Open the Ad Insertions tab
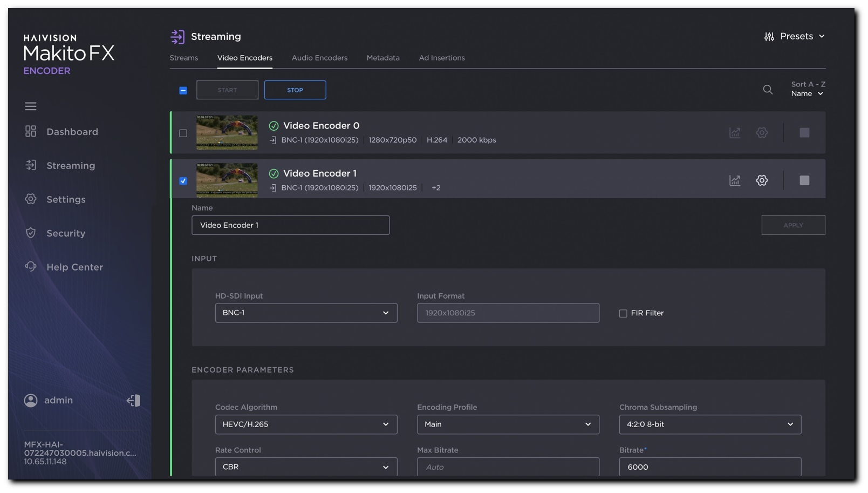The width and height of the screenshot is (868, 493). [442, 58]
